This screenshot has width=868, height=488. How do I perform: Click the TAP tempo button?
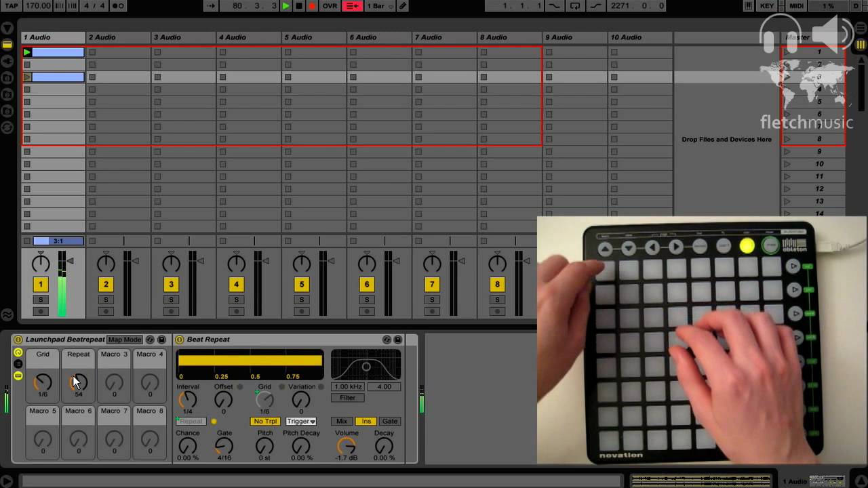(x=11, y=6)
